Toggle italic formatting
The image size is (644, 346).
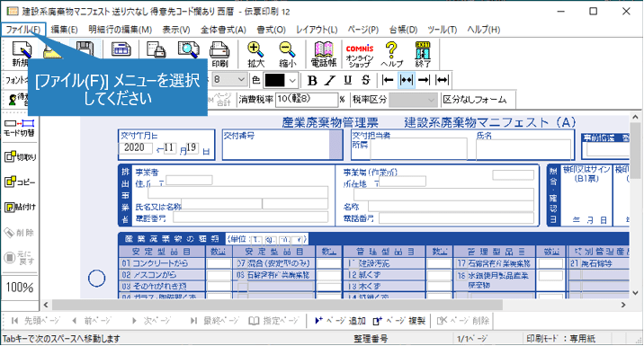[330, 80]
